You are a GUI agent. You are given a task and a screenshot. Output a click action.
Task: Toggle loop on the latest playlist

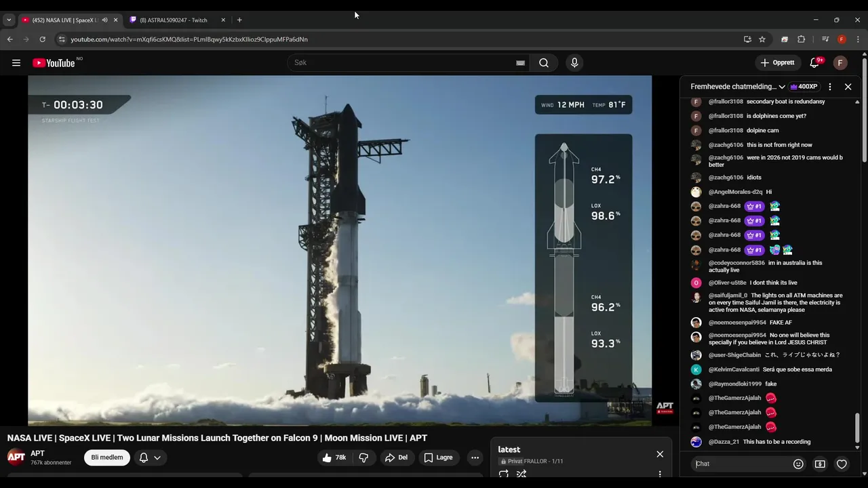503,474
